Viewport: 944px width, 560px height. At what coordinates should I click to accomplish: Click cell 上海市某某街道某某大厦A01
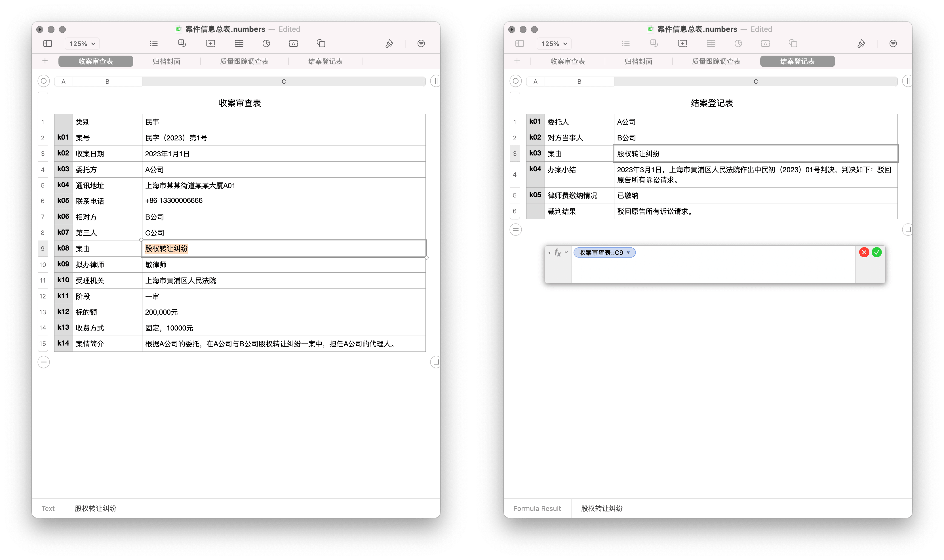tap(284, 185)
